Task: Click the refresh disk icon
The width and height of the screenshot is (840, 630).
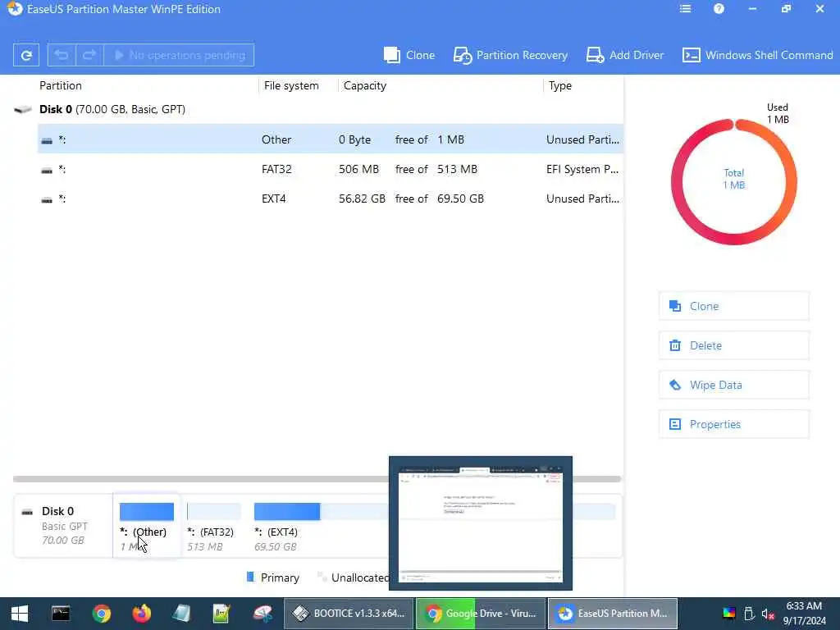Action: pyautogui.click(x=25, y=55)
